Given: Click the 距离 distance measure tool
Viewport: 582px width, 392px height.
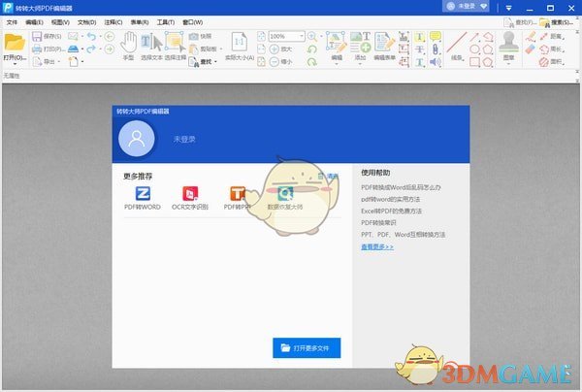Looking at the screenshot, I should click(552, 36).
